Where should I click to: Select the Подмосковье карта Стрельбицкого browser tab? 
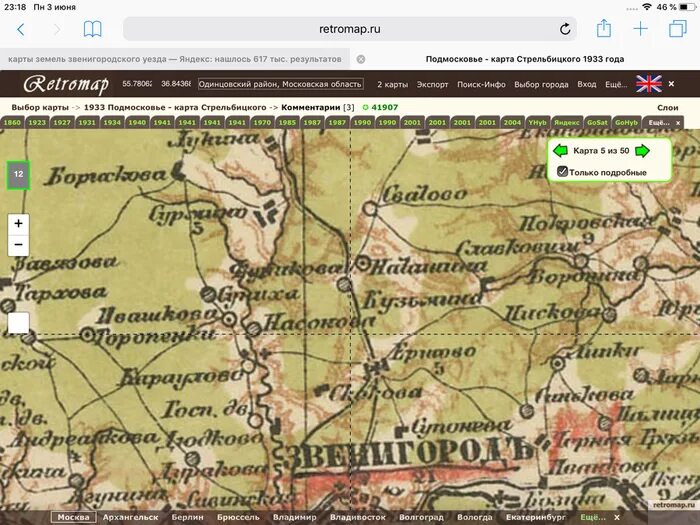click(525, 59)
